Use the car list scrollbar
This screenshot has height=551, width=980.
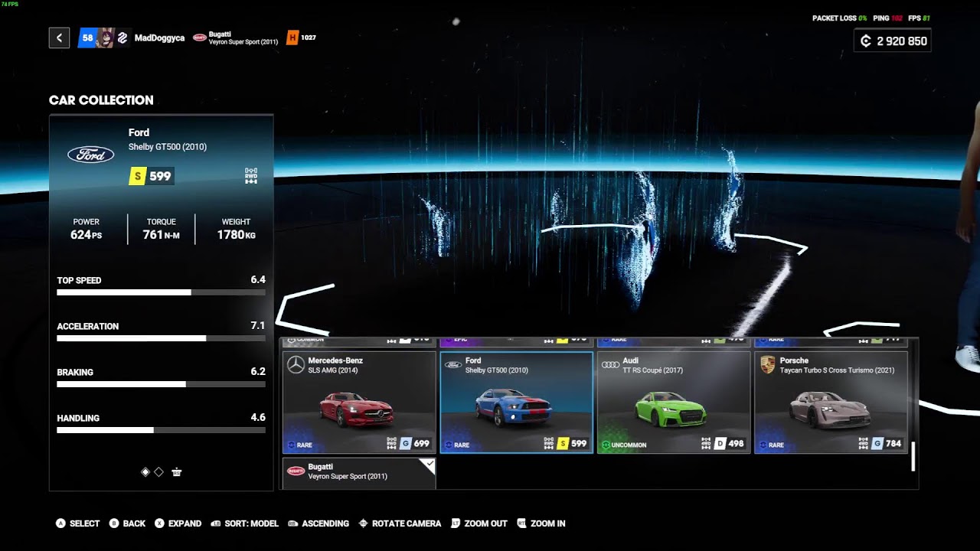click(x=913, y=456)
